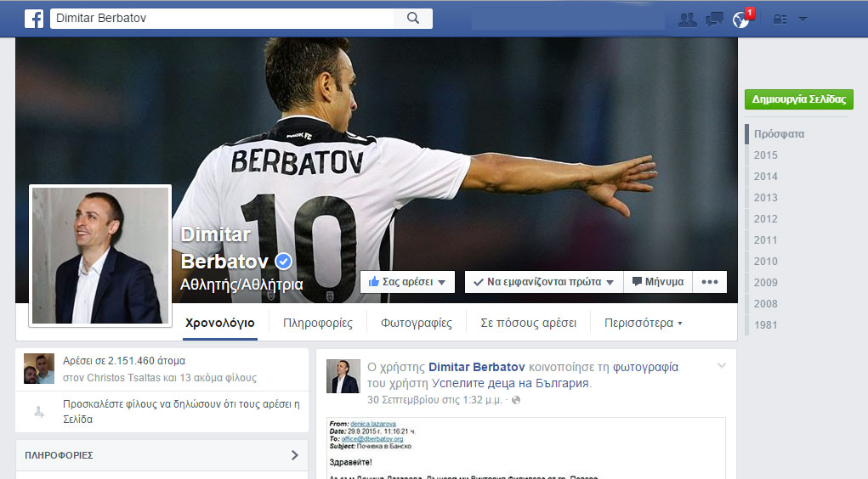Viewport: 868px width, 479px height.
Task: Open the Dimitar Berbatov profile picture
Action: [100, 256]
